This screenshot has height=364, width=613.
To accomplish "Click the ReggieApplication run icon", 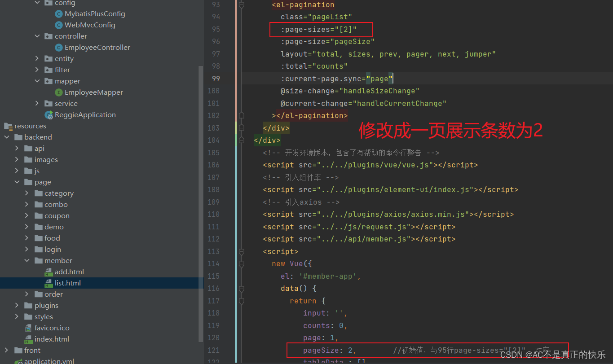I will coord(49,115).
